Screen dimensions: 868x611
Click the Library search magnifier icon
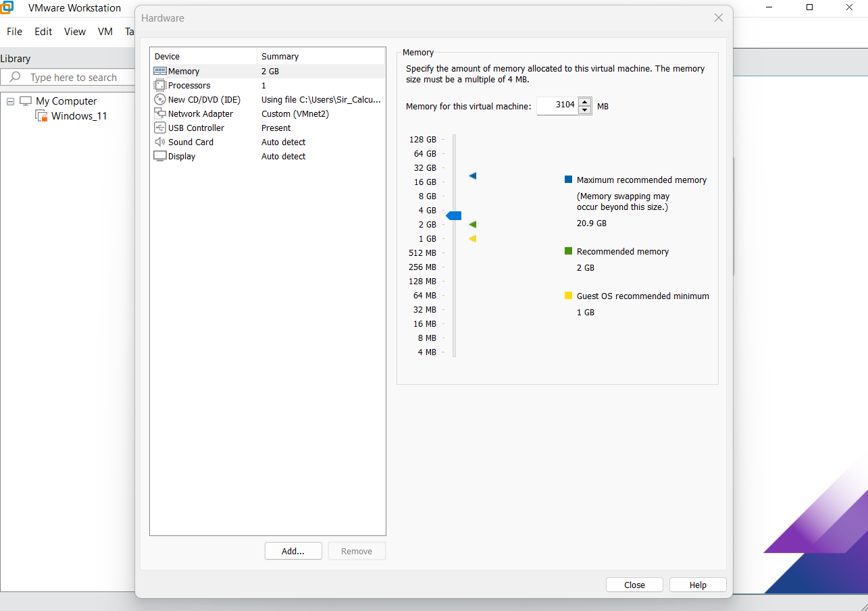15,77
